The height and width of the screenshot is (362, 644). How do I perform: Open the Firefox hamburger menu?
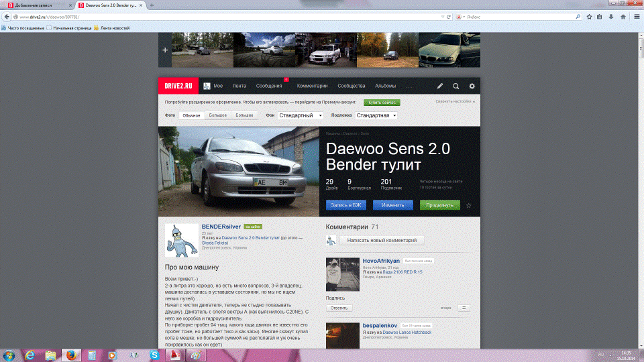tap(637, 17)
